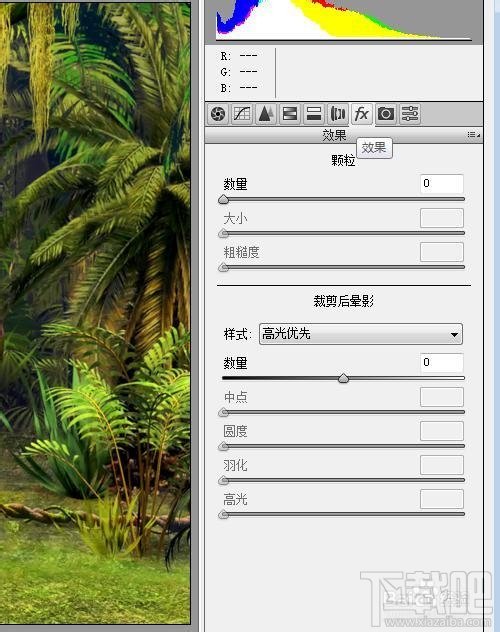
Task: Click the dropdown arrow of 样式 box
Action: [454, 335]
